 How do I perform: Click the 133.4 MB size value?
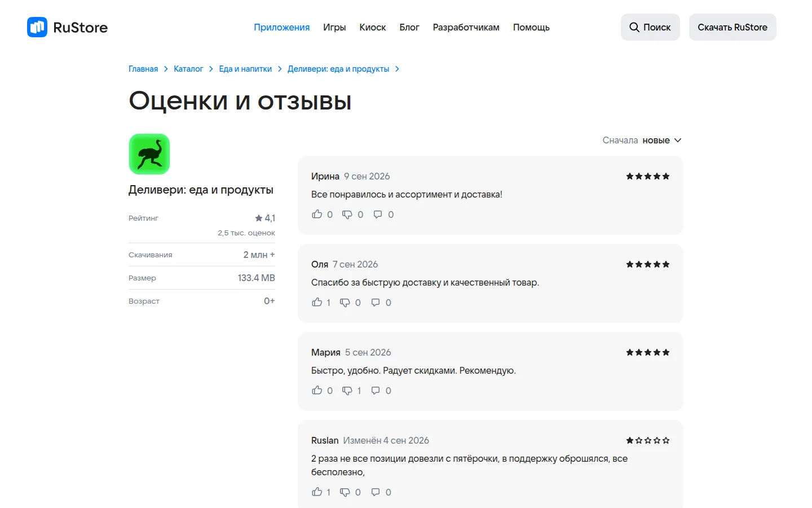click(x=257, y=278)
